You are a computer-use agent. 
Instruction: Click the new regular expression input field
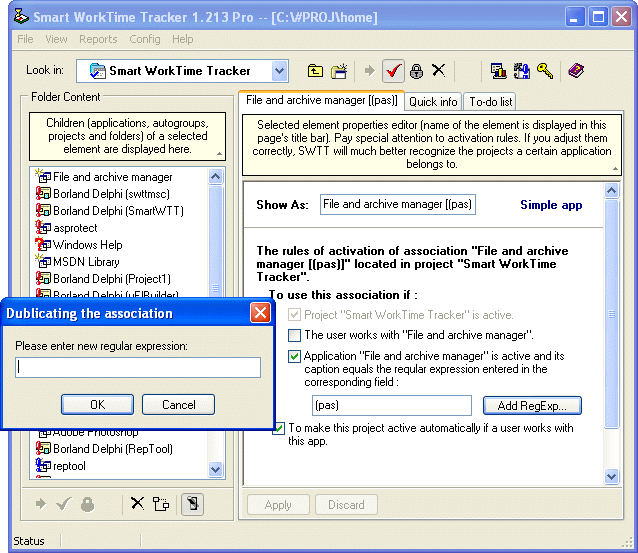click(138, 367)
